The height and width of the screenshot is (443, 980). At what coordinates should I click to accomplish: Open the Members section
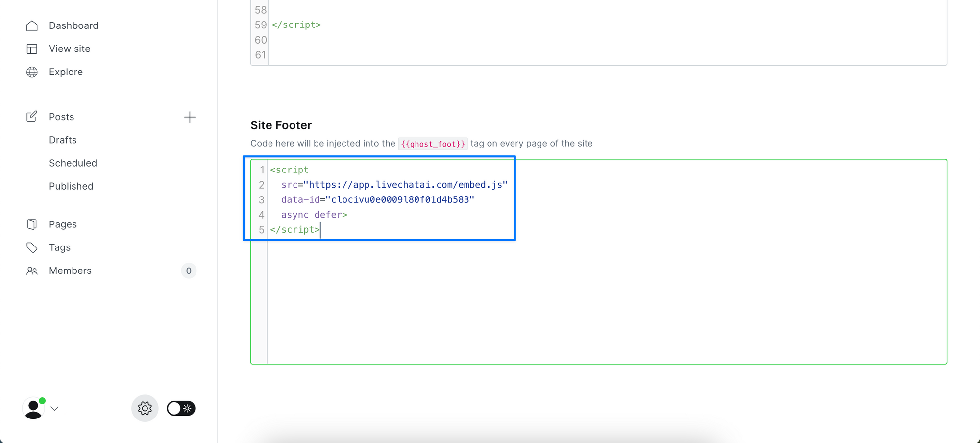tap(70, 271)
